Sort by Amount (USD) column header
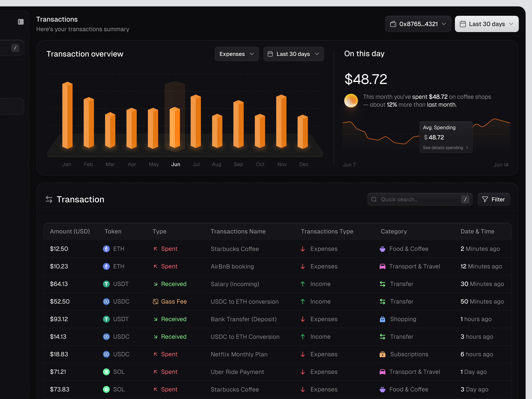The image size is (532, 399). (x=70, y=231)
